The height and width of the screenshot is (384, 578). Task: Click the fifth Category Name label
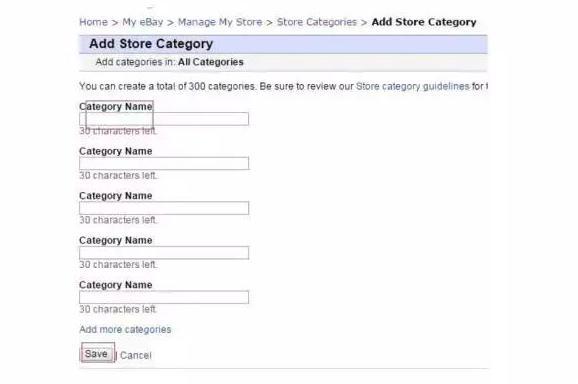point(116,285)
